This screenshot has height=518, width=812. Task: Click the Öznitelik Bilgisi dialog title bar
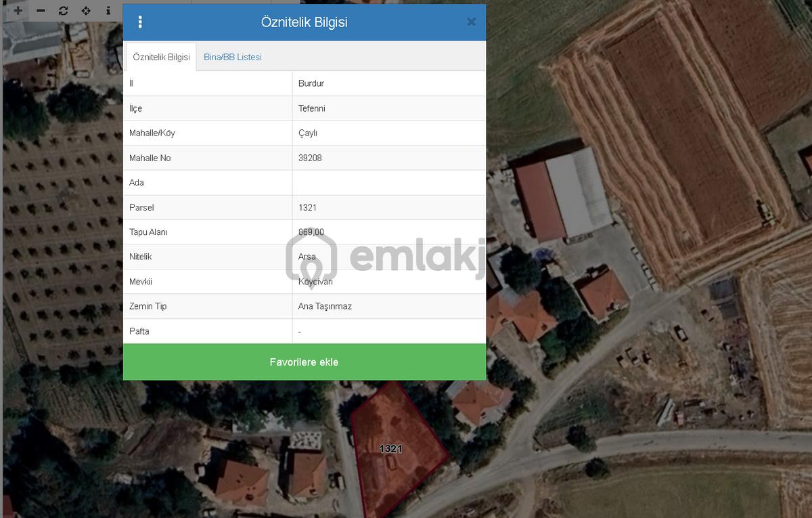(304, 22)
